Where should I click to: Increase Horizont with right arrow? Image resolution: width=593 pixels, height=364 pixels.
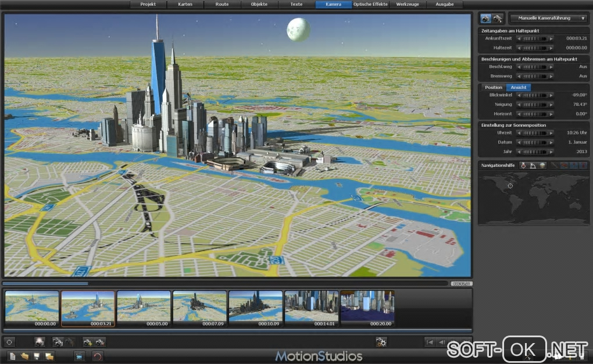pos(551,115)
